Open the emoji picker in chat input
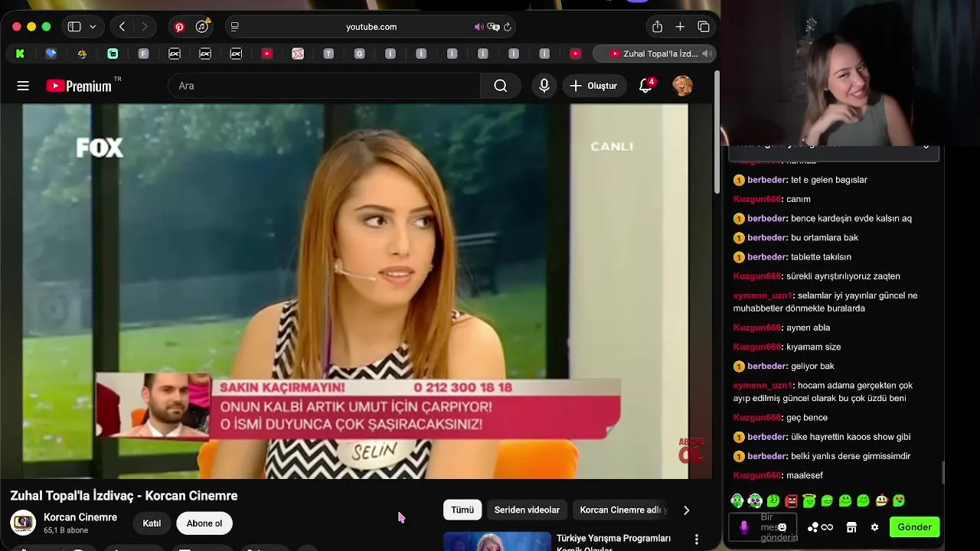This screenshot has height=551, width=980. [x=782, y=527]
